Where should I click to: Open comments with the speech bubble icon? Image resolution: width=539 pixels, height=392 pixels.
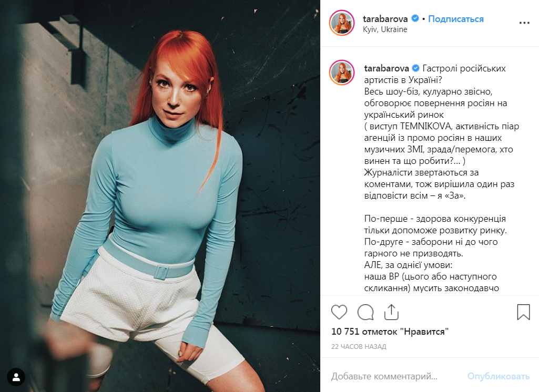[x=365, y=312]
